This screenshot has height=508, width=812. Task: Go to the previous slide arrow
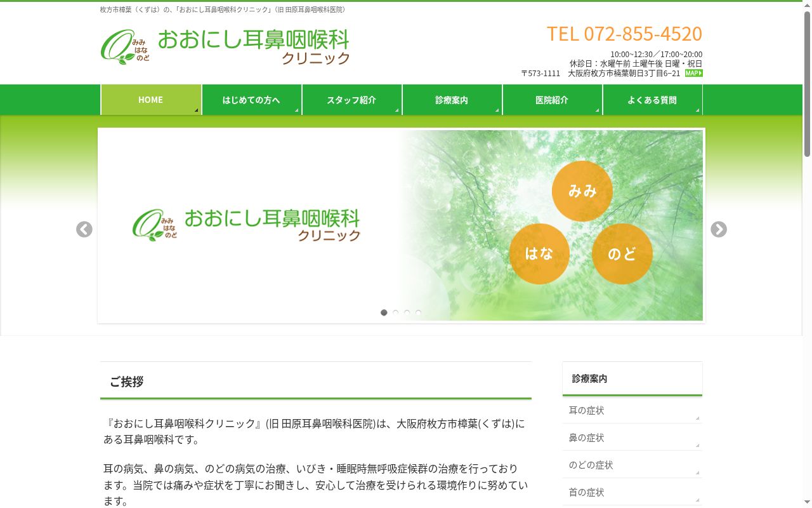(x=84, y=229)
